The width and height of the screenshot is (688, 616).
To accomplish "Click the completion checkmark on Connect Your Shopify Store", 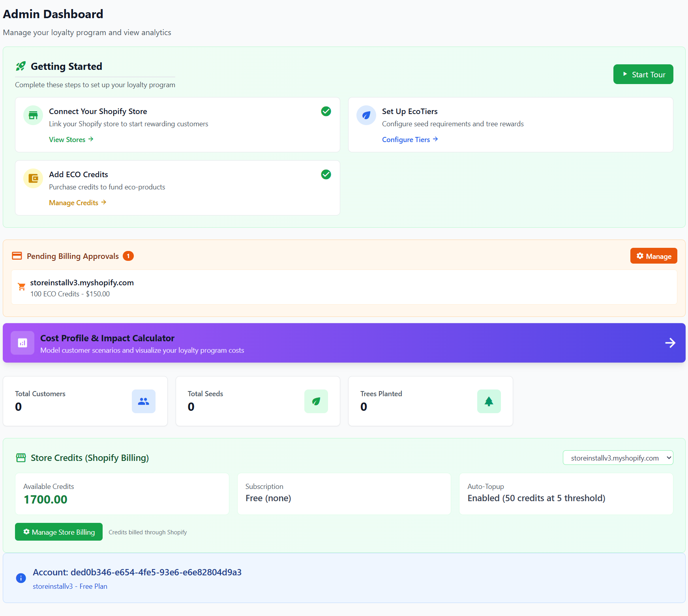I will (326, 111).
